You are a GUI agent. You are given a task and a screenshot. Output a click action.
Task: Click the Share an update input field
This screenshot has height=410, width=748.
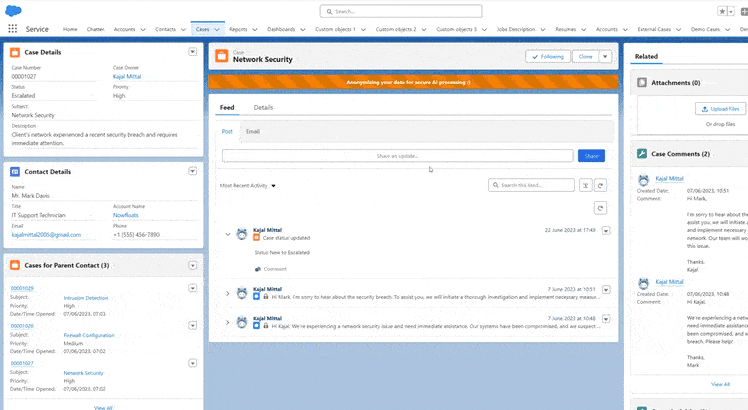[397, 156]
